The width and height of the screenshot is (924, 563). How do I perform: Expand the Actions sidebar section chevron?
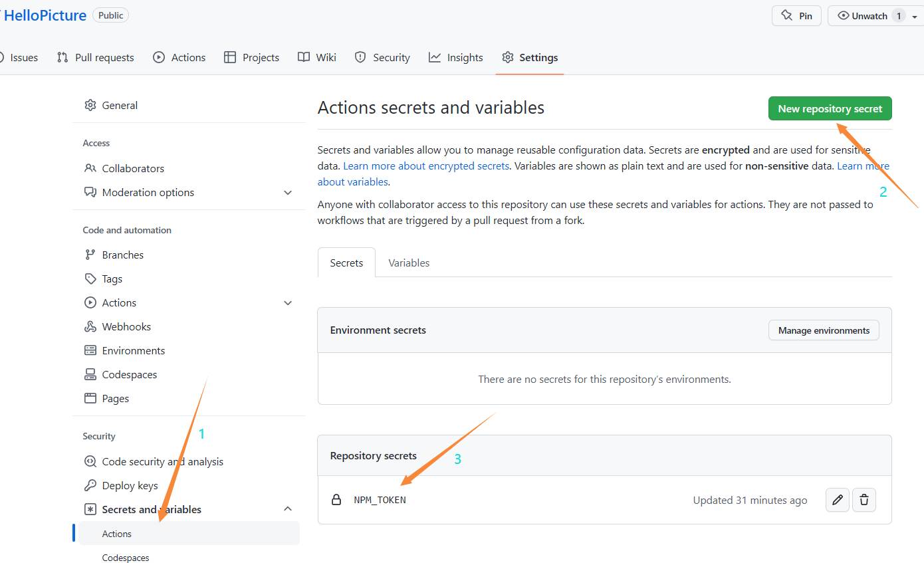(x=288, y=303)
